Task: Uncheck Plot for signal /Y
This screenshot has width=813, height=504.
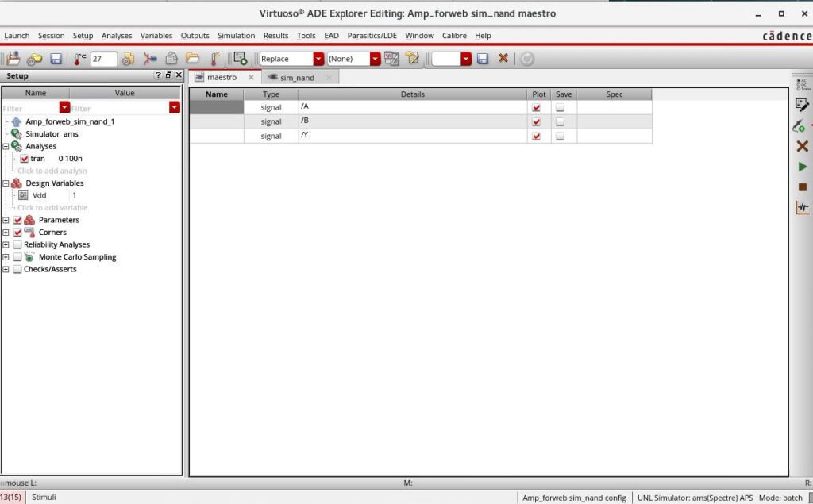Action: click(536, 137)
